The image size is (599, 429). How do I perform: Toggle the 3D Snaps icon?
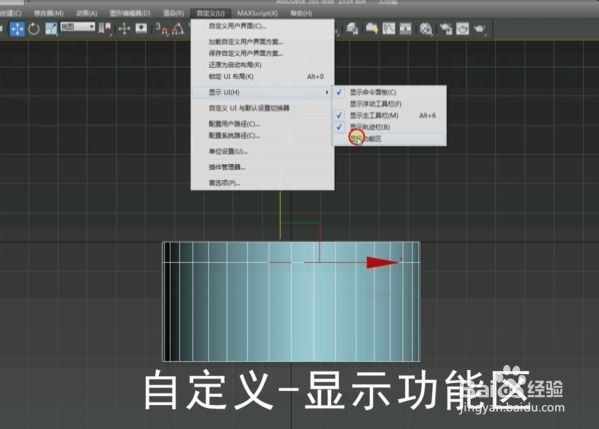pyautogui.click(x=161, y=29)
